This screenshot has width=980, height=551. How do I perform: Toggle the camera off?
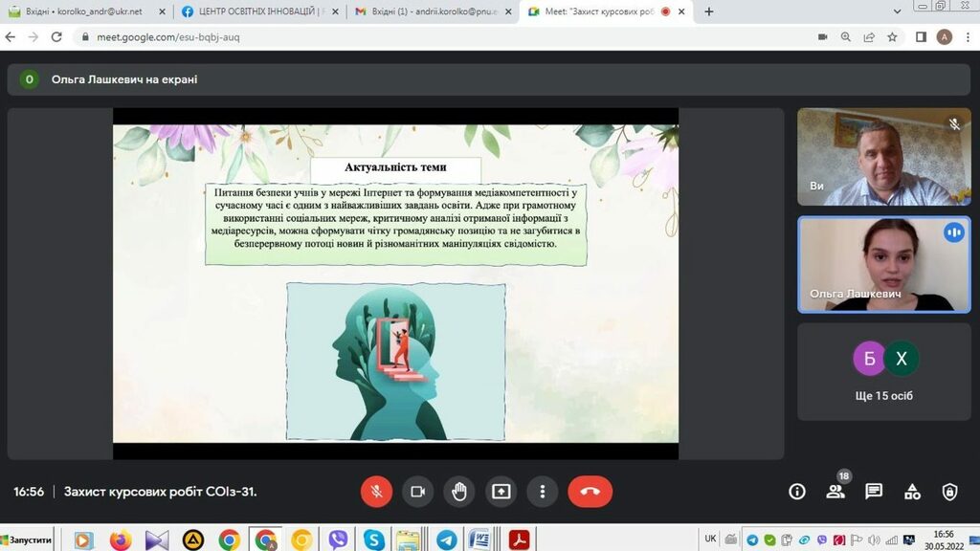tap(417, 492)
